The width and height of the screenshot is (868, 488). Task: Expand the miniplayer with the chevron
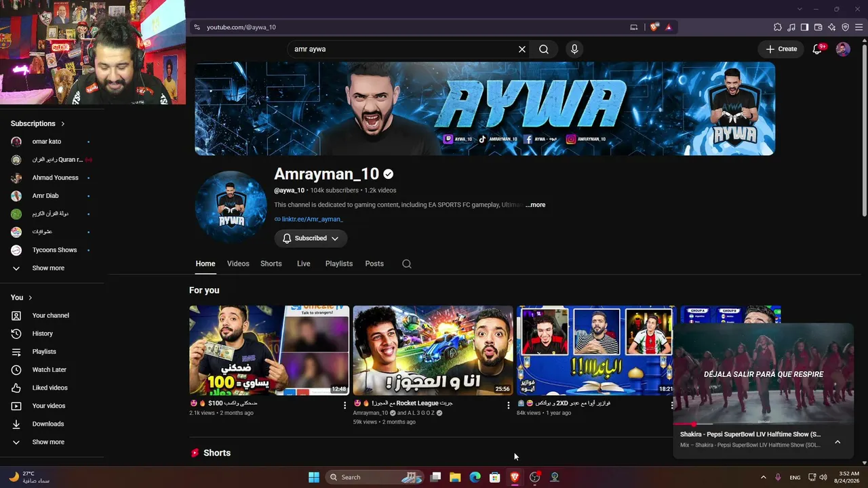point(837,442)
